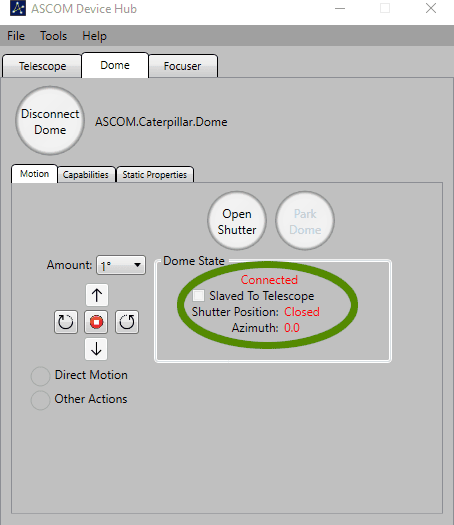Click the down arrow dome motion button

[x=96, y=349]
